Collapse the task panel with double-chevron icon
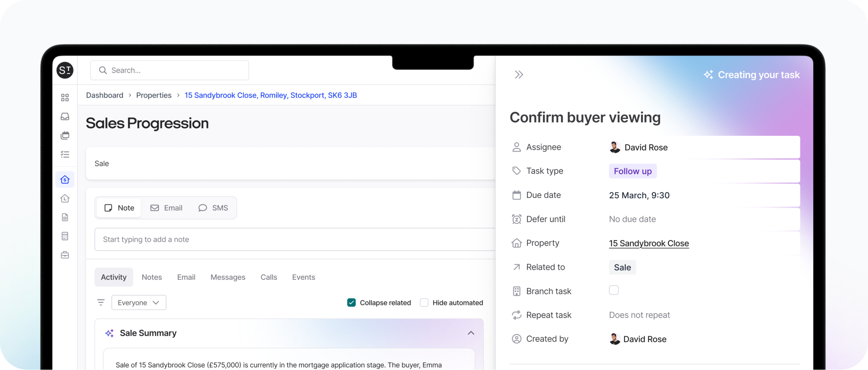This screenshot has width=868, height=370. coord(518,74)
